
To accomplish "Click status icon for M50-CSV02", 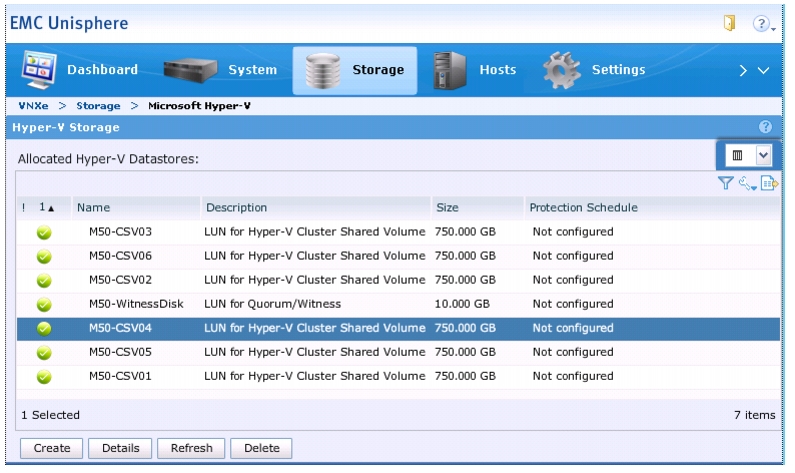I will click(x=44, y=280).
